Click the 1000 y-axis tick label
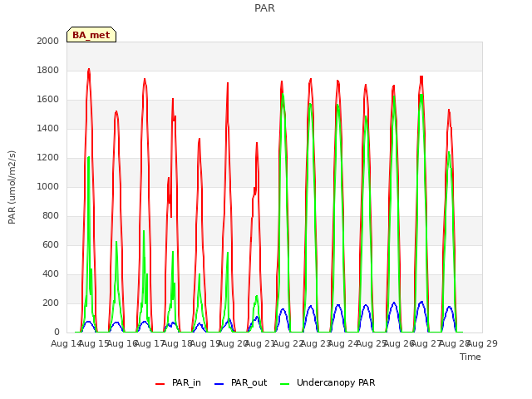Viewport: 532px width, 399px height. (x=48, y=186)
